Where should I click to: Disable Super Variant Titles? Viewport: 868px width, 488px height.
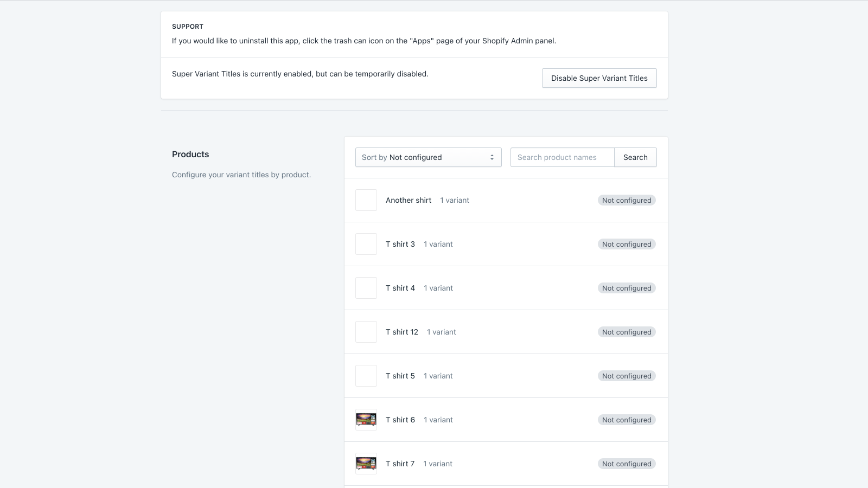(x=599, y=78)
